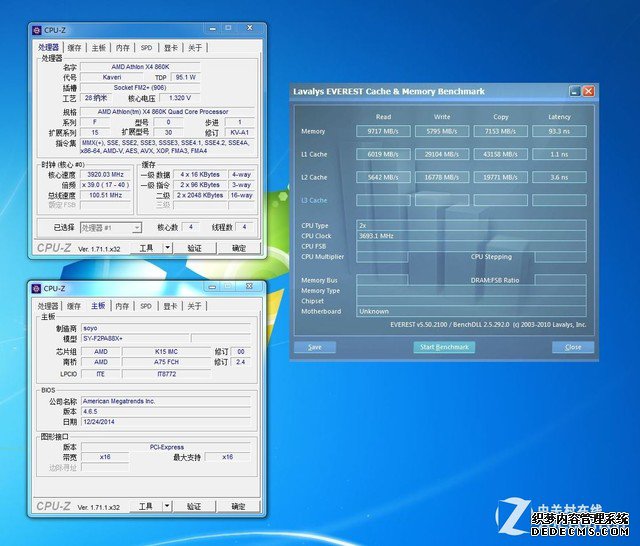The image size is (640, 546).
Task: Click the 确定 button in the top CPU-Z window
Action: 239,248
